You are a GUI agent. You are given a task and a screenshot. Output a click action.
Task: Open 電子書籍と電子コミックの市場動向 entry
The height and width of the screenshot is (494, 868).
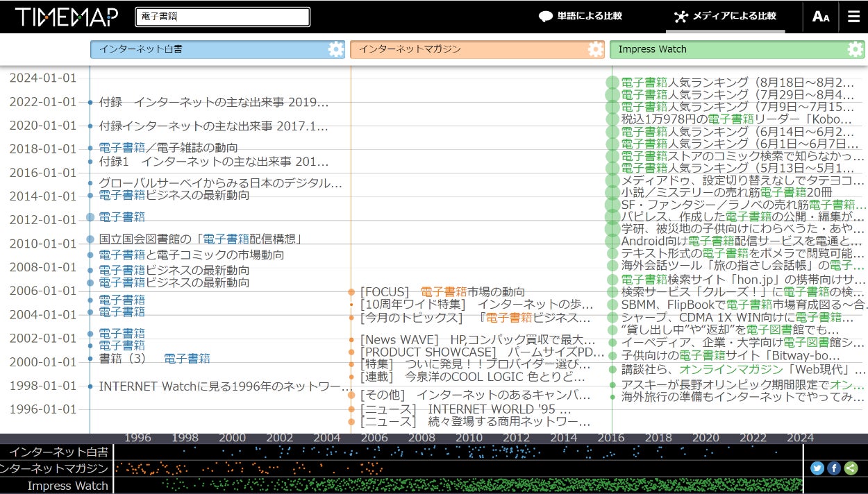[192, 255]
